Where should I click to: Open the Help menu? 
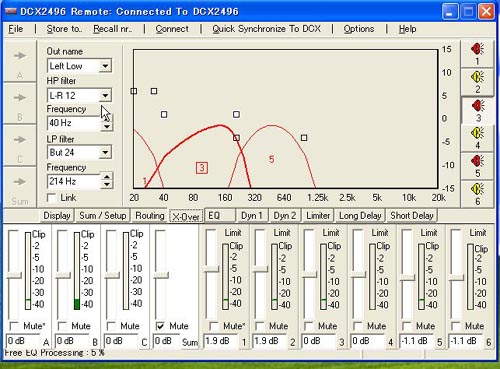coord(407,29)
